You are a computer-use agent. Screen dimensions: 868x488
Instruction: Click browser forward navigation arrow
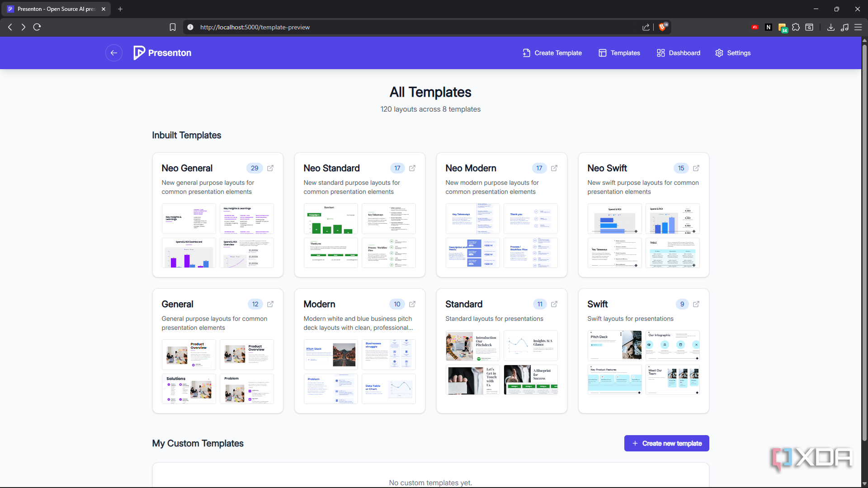23,27
